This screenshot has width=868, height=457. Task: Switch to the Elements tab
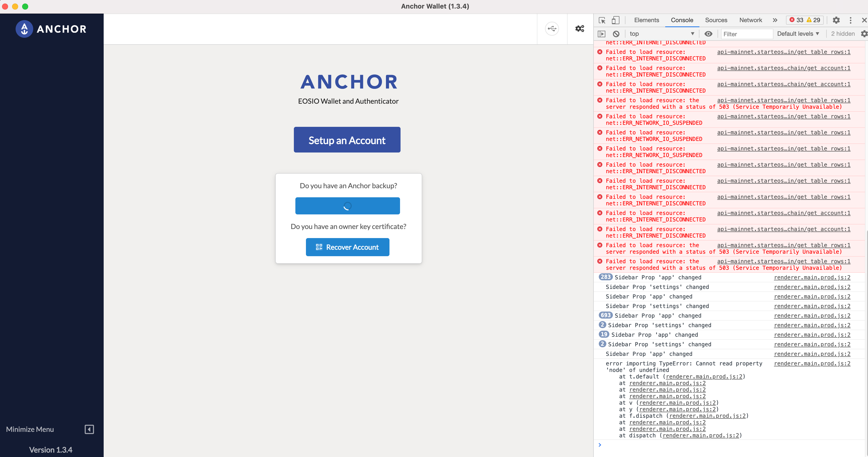646,20
